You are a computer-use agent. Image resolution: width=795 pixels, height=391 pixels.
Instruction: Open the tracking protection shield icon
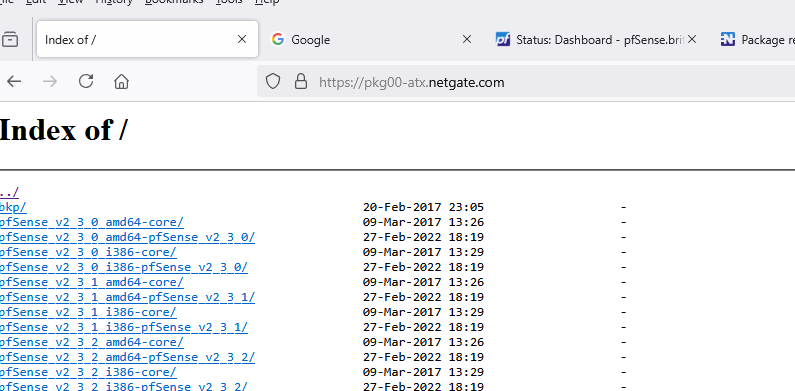pos(273,82)
